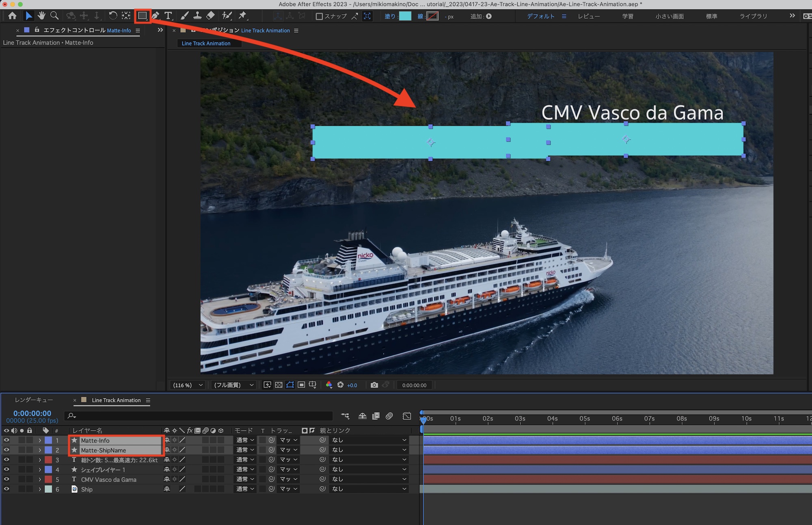Select the Eraser tool
812x525 pixels.
coord(210,16)
